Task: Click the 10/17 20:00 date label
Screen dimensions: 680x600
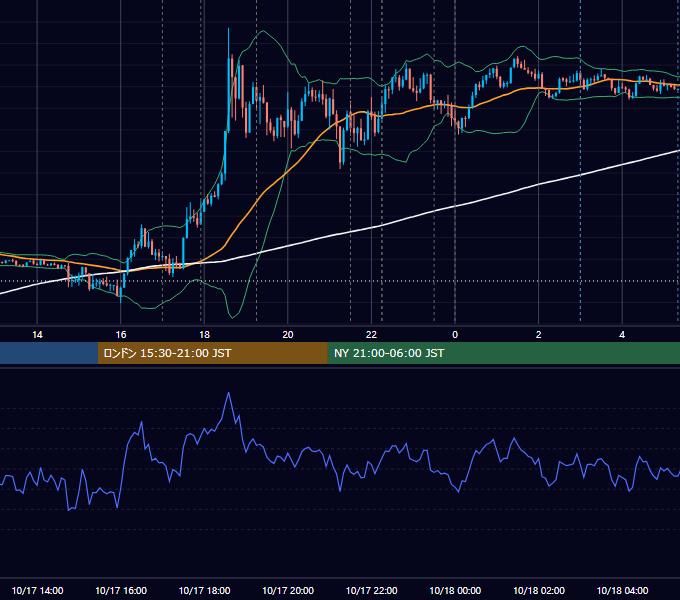Action: [x=288, y=590]
